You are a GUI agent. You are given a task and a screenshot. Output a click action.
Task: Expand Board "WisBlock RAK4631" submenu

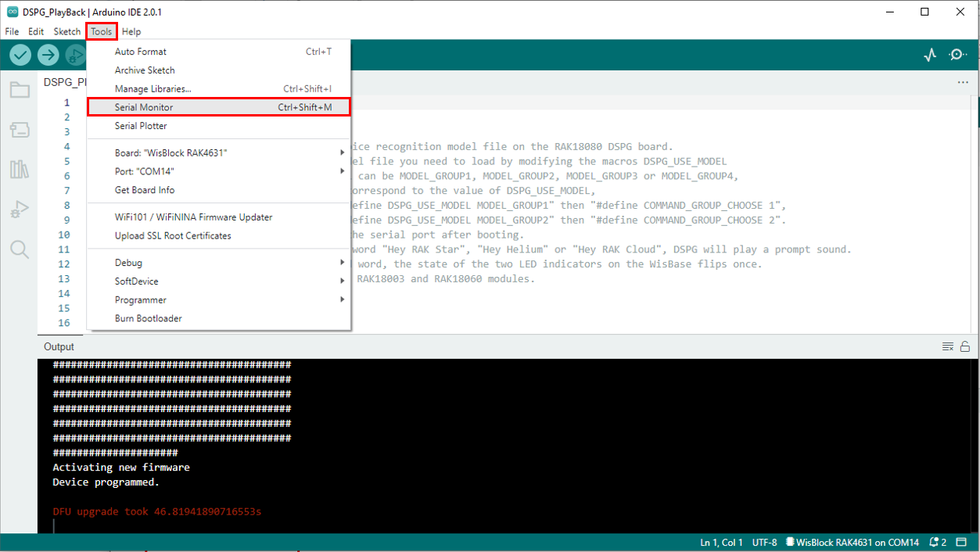click(219, 152)
